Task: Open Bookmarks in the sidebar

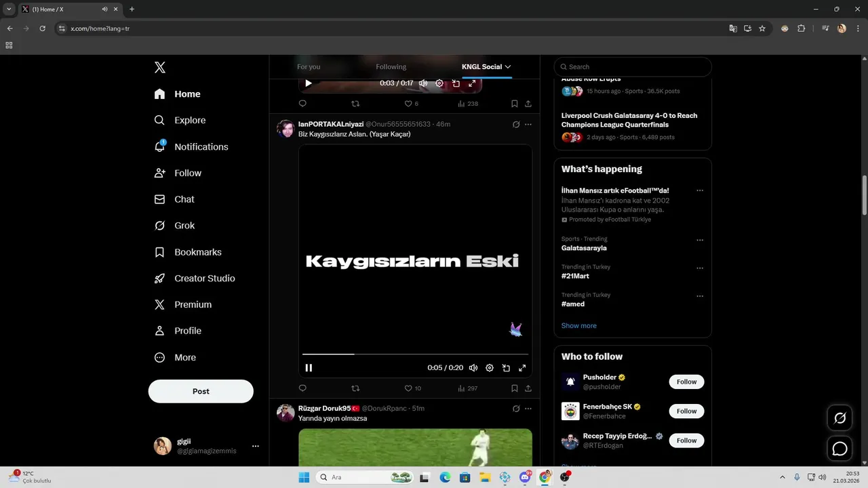Action: pyautogui.click(x=189, y=252)
